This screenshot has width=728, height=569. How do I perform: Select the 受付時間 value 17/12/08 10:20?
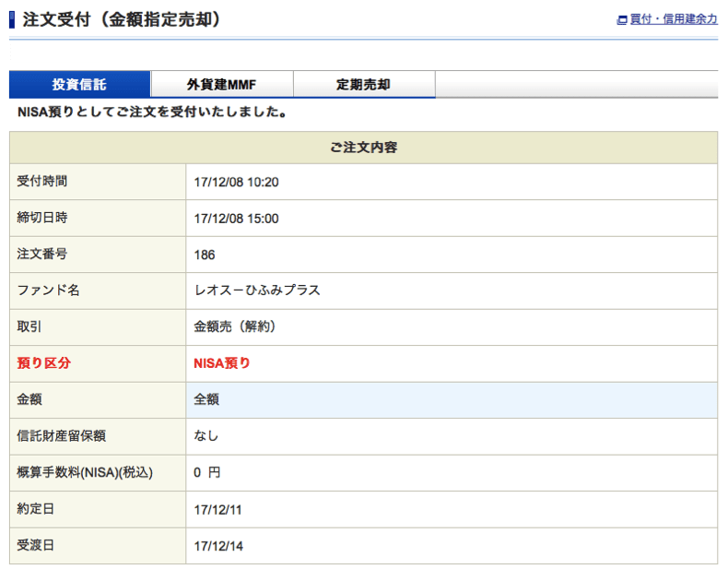[236, 183]
